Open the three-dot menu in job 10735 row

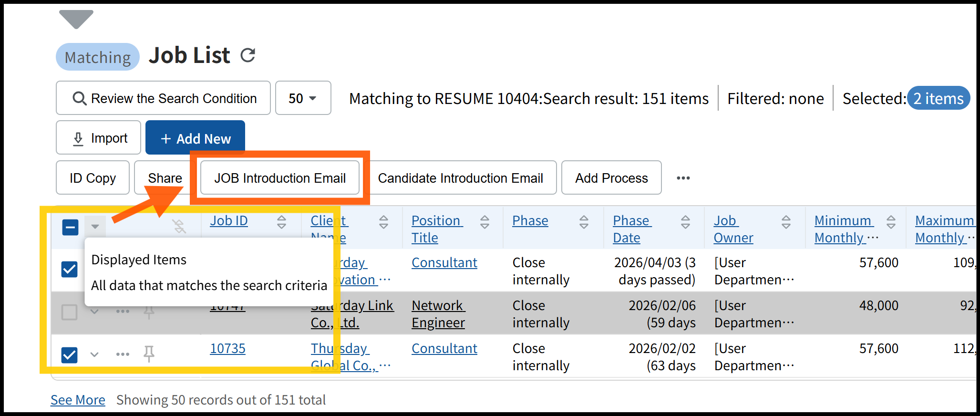123,354
